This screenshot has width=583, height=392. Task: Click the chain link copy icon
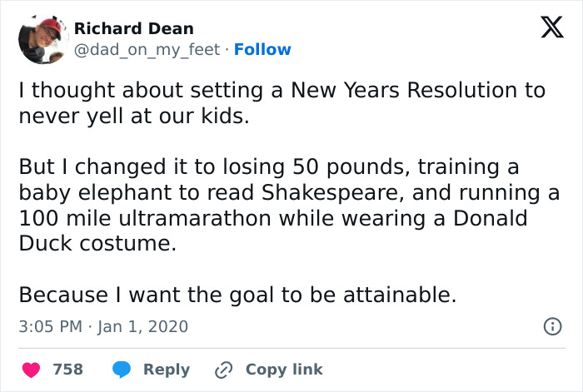[223, 369]
